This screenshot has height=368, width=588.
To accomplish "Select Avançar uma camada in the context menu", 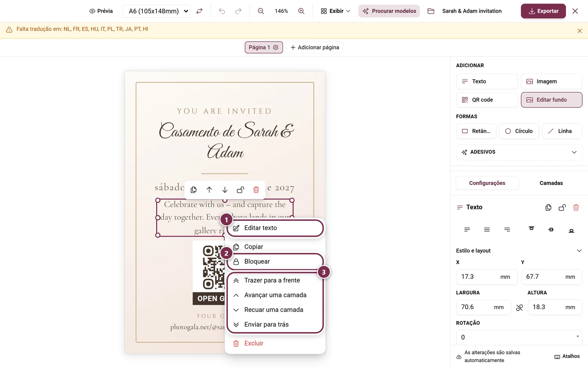I will [275, 295].
